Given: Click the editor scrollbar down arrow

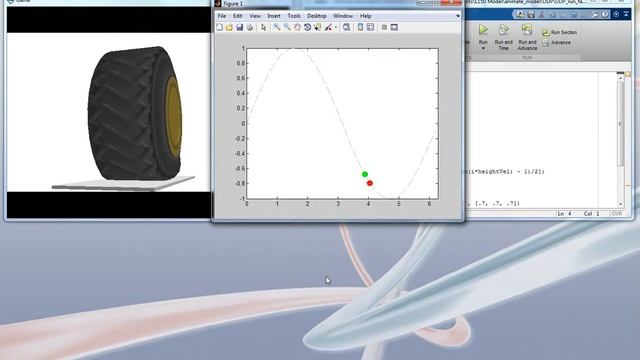Looking at the screenshot, I should [x=620, y=204].
